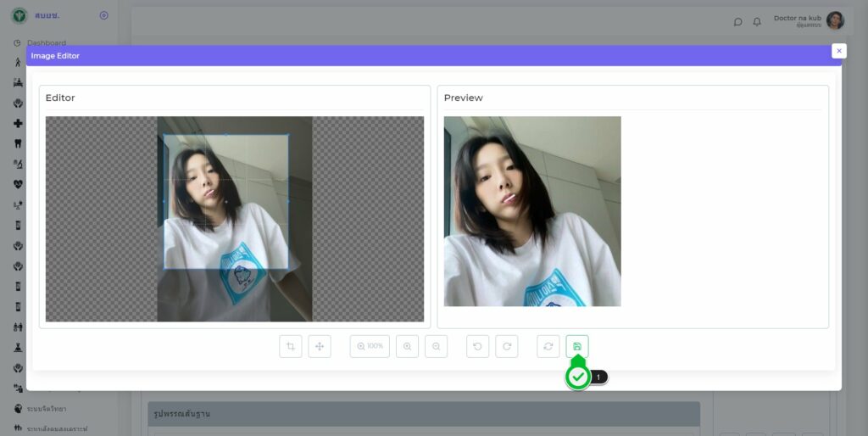The height and width of the screenshot is (436, 868).
Task: Activate the move (drag) tool
Action: point(320,346)
